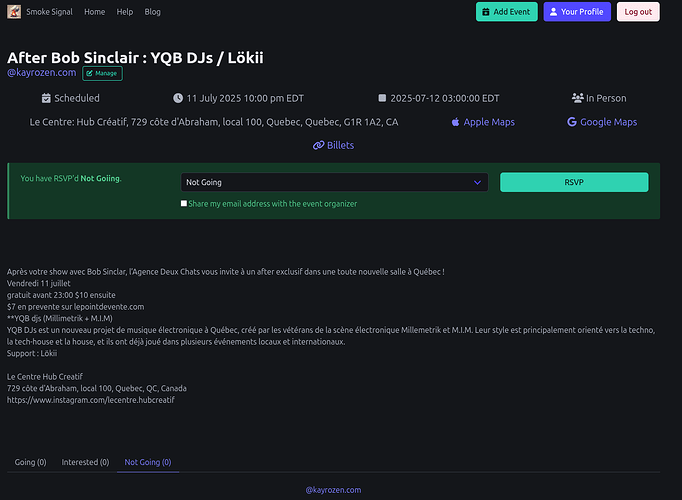The width and height of the screenshot is (682, 500).
Task: Click the 'gratuit avant 23:00 $10 ensuite' line
Action: [61, 295]
